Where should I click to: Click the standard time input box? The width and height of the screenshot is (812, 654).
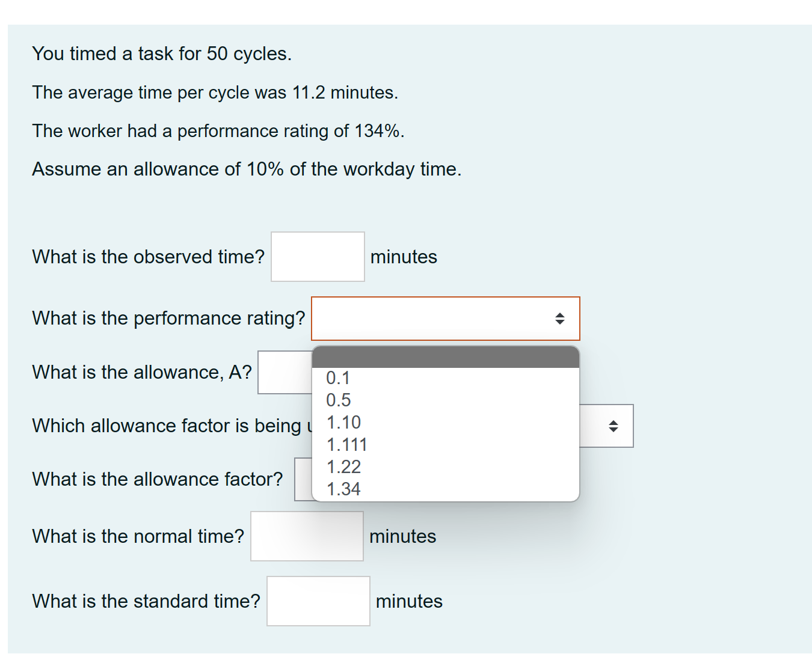(318, 601)
